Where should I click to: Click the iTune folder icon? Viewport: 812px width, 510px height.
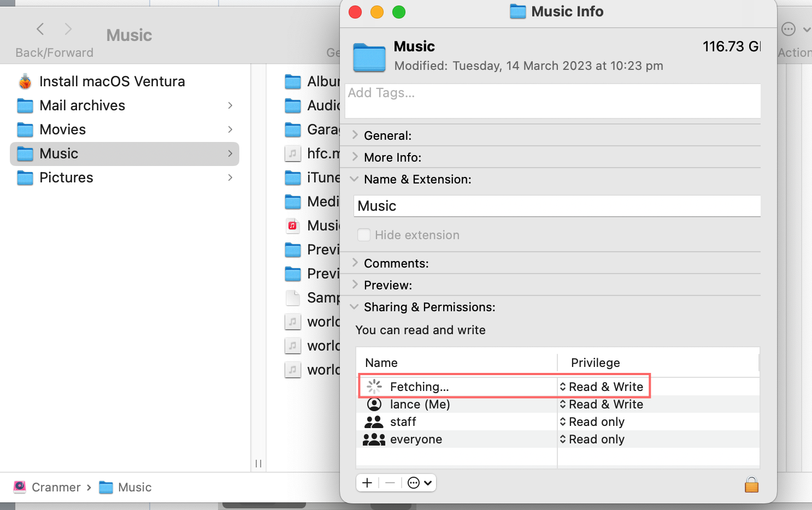(x=293, y=177)
